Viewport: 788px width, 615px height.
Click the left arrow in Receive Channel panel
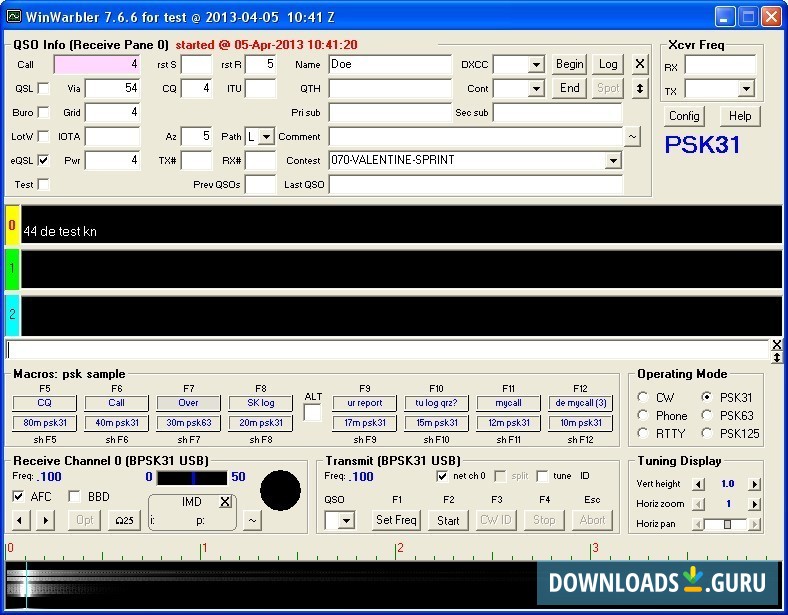point(21,520)
